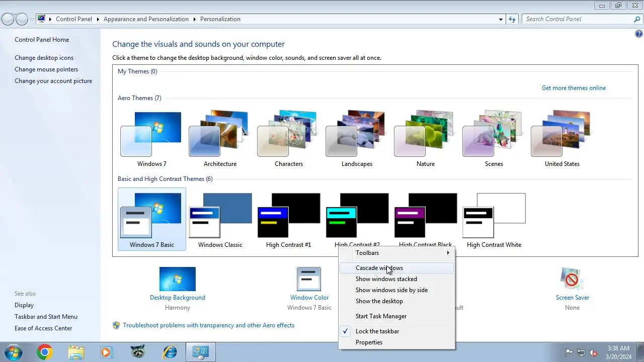Click the shield icon beside Troubleshoot link
The width and height of the screenshot is (644, 362).
(x=116, y=325)
